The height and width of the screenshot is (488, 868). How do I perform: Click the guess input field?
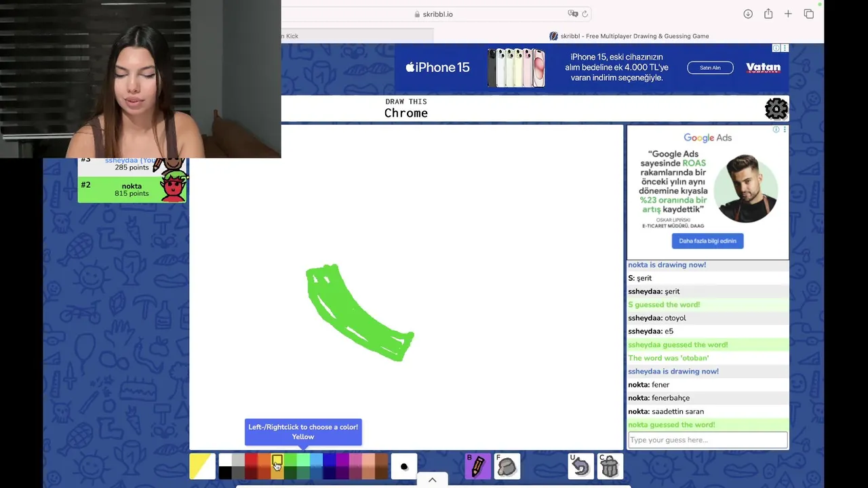tap(707, 440)
